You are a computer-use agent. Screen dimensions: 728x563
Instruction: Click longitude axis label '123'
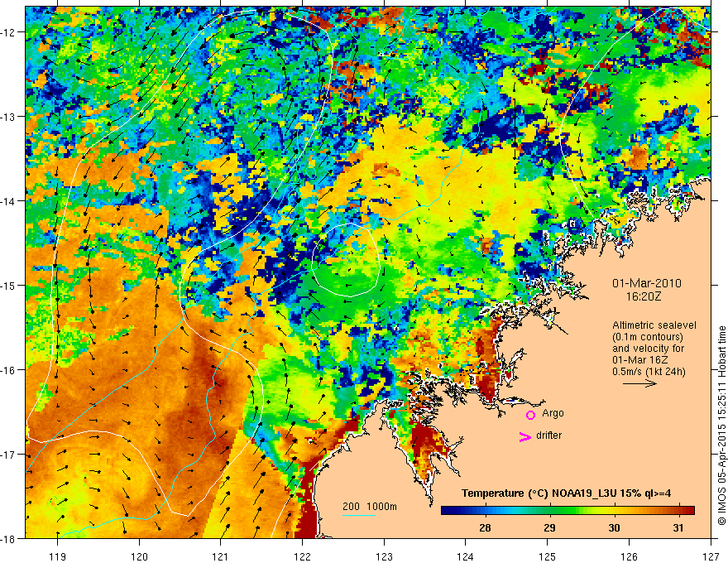pos(385,556)
